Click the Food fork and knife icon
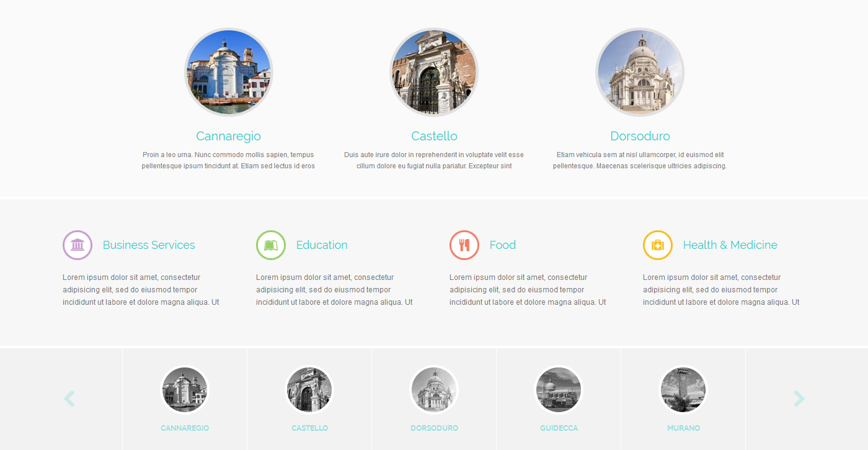 pyautogui.click(x=464, y=245)
